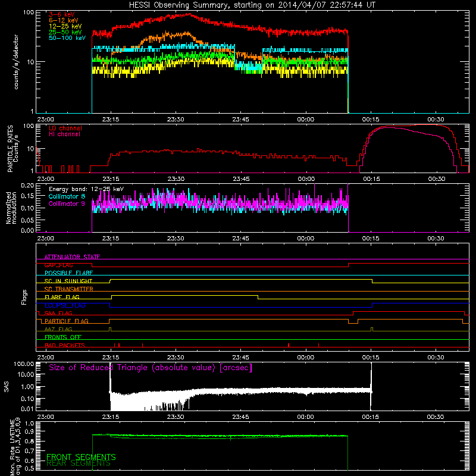Screen dimensions: 476x476
Task: Click the counts/s/detector axis title
Action: point(16,62)
